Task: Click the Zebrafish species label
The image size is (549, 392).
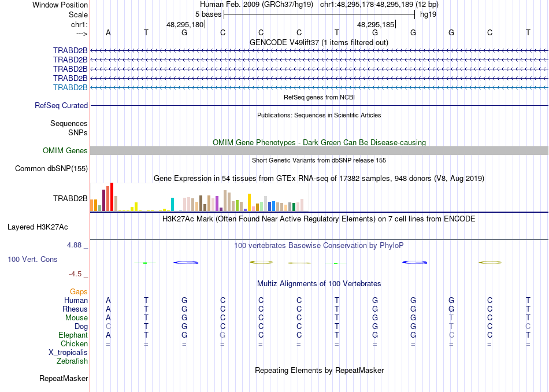Action: 72,361
